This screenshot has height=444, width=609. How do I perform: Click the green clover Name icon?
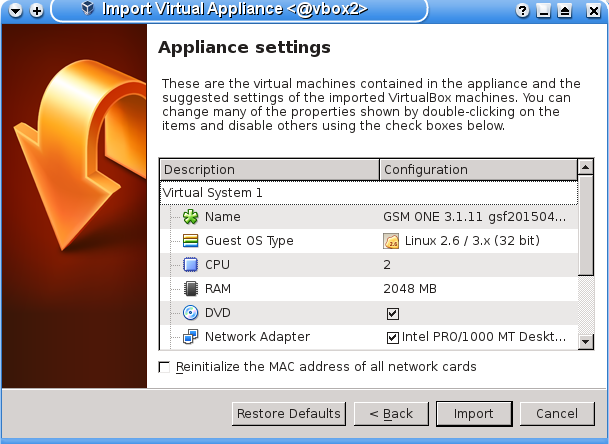[x=190, y=216]
